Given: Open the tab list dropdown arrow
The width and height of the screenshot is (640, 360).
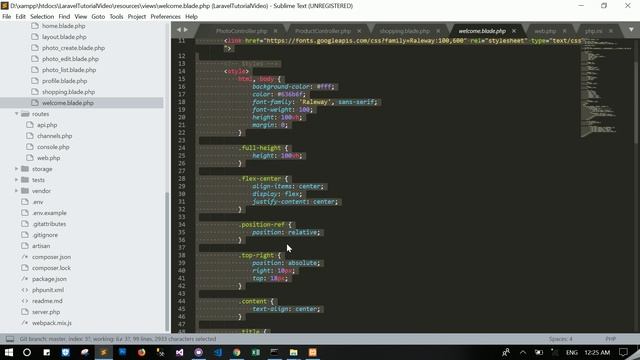Looking at the screenshot, I should pyautogui.click(x=631, y=30).
